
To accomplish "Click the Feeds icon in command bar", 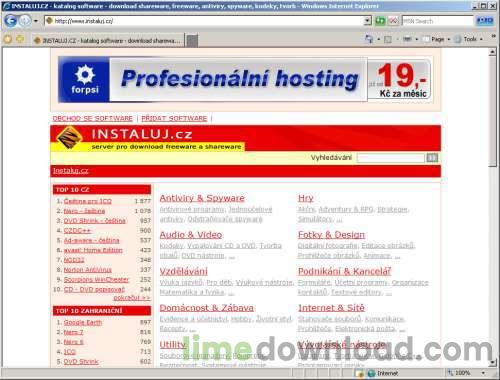I will coord(388,39).
